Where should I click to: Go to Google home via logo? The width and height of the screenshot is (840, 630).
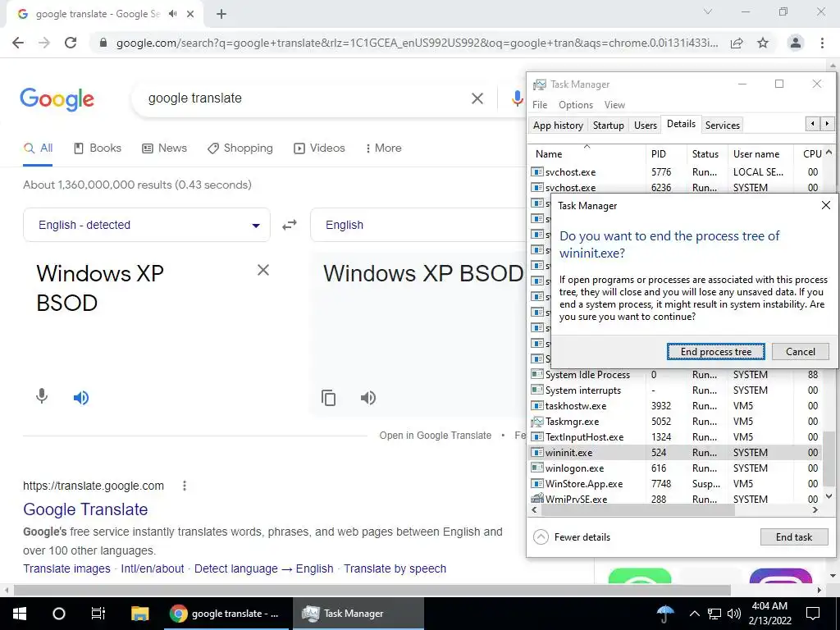(57, 99)
